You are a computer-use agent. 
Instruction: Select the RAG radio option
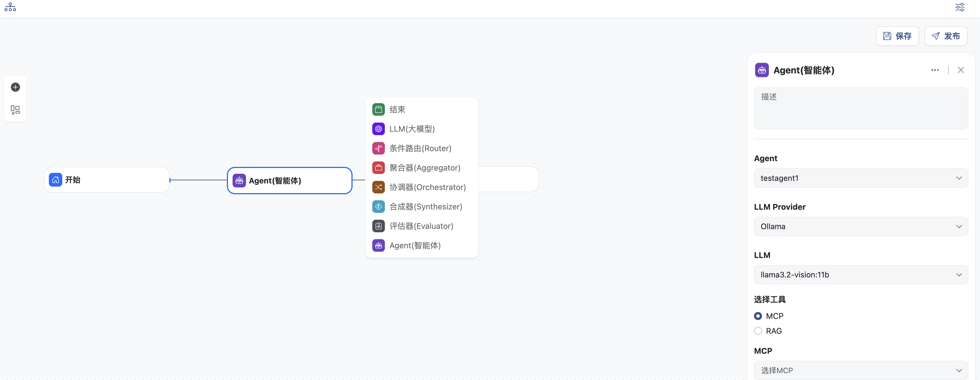click(758, 331)
